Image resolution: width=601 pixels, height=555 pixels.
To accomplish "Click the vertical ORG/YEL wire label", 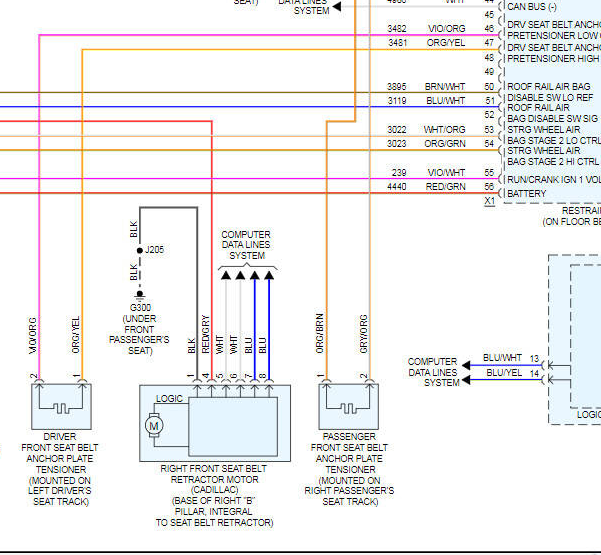I will (76, 335).
